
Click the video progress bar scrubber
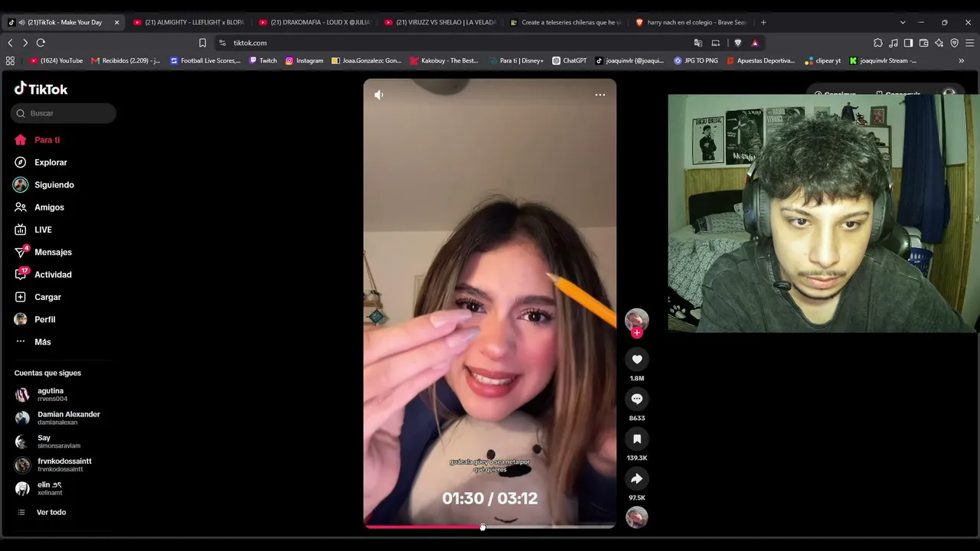(482, 527)
